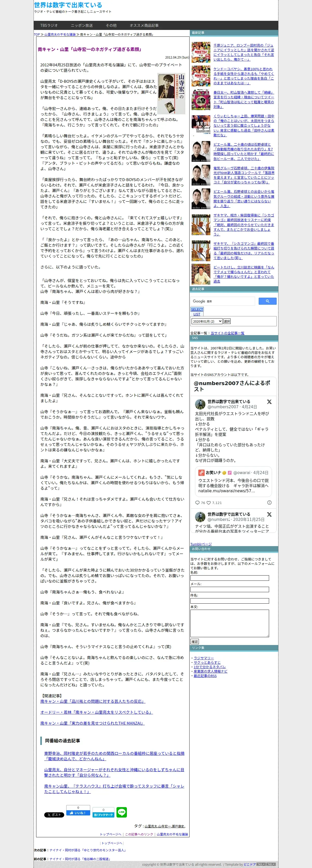The image size is (312, 868).
Task: Open related article THE MANZAI link
Action: (x=93, y=723)
